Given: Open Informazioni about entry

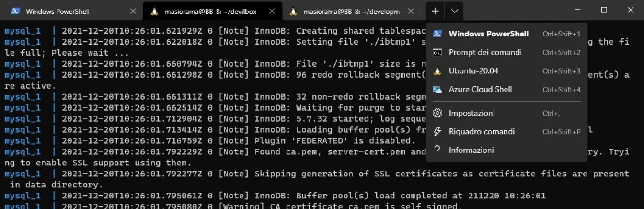Looking at the screenshot, I should pos(506,151).
